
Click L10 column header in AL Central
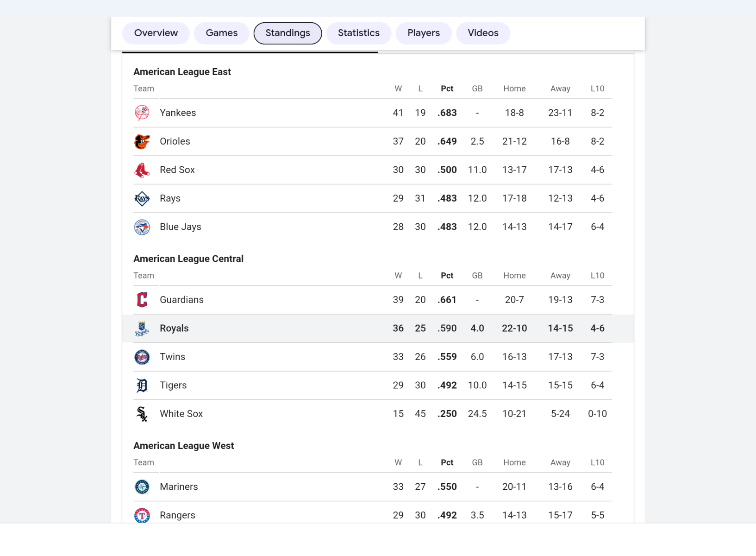pyautogui.click(x=597, y=276)
